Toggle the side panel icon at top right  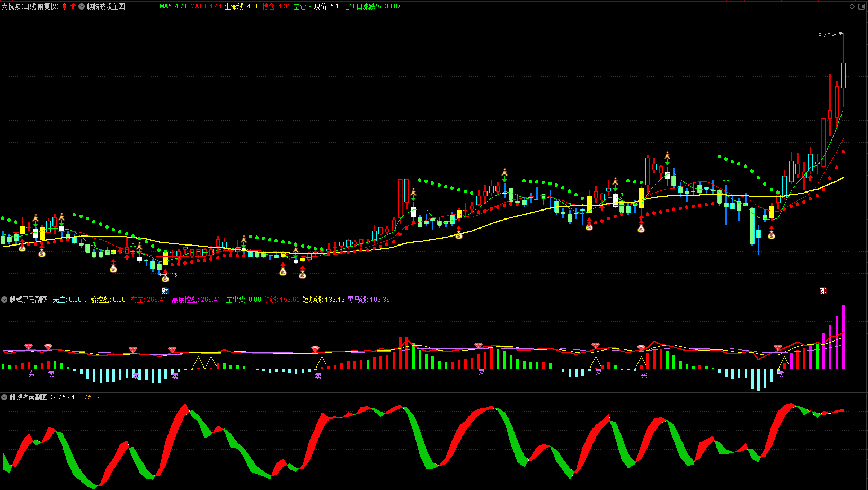tap(861, 6)
